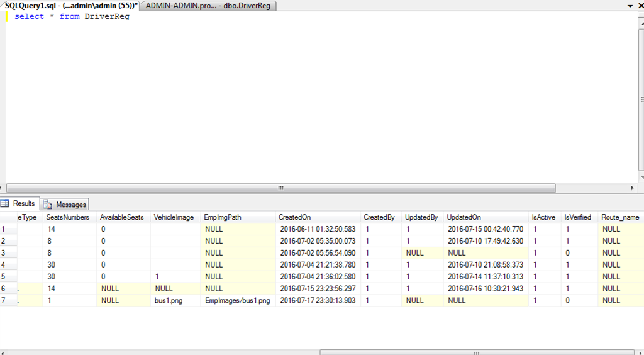
Task: Click the Results grid icon
Action: 4,203
